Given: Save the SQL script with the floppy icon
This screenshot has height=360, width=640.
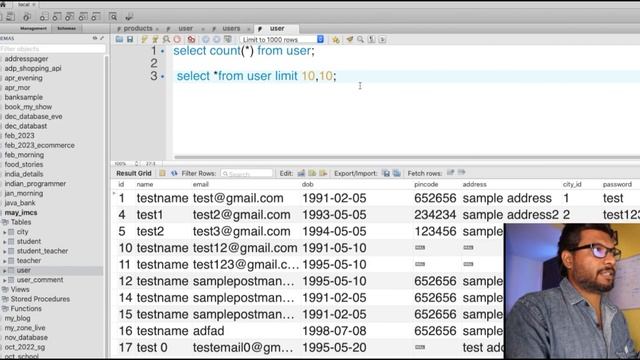Looking at the screenshot, I should pyautogui.click(x=130, y=39).
